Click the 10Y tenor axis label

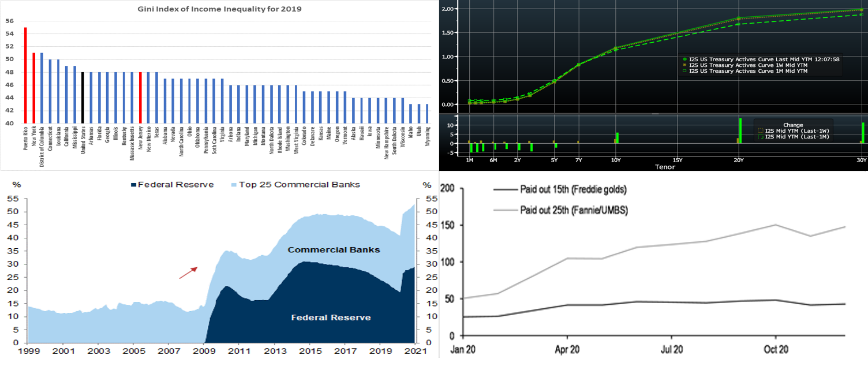(616, 160)
